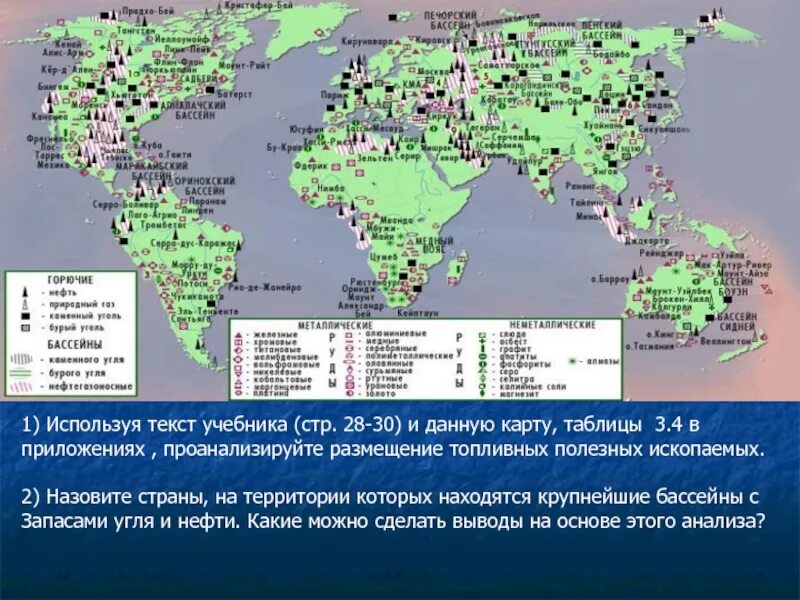Click the нефть symbol in the legend
Screen dimensions: 800x600
pos(24,292)
